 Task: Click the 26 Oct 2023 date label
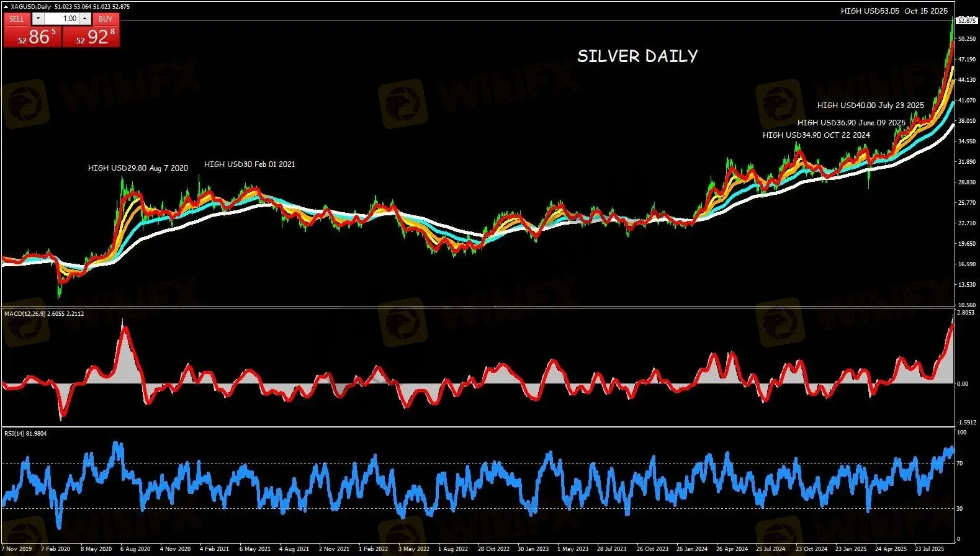point(652,549)
